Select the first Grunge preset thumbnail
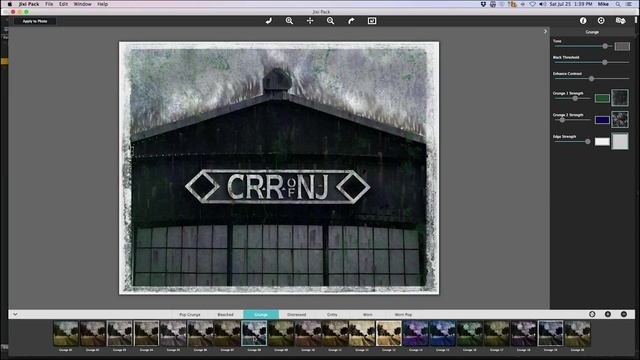Image resolution: width=640 pixels, height=360 pixels. 66,333
